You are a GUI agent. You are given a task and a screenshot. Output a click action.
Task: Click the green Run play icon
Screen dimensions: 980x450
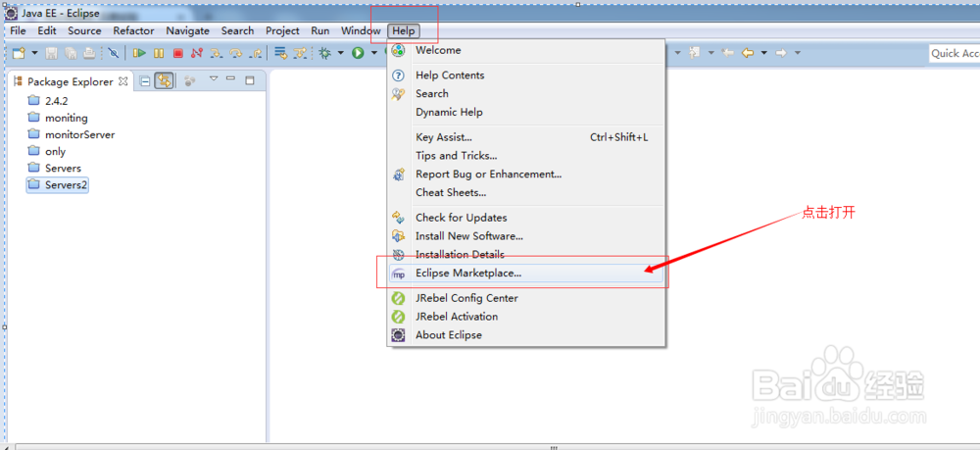point(358,53)
